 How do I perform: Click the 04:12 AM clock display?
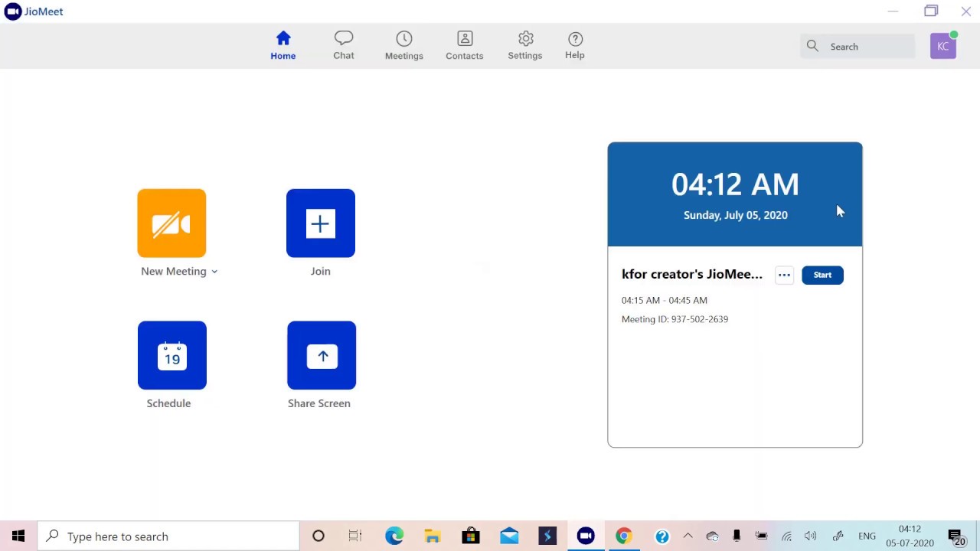[x=735, y=184]
